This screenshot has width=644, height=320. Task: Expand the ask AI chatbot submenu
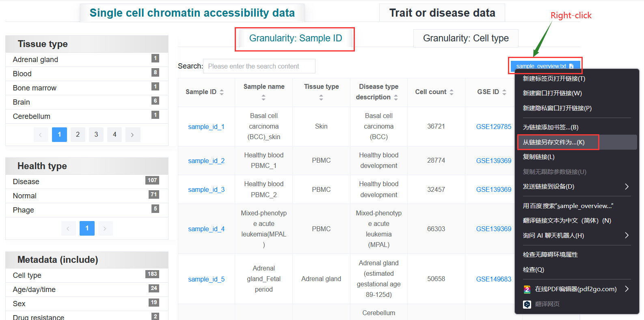pyautogui.click(x=627, y=235)
